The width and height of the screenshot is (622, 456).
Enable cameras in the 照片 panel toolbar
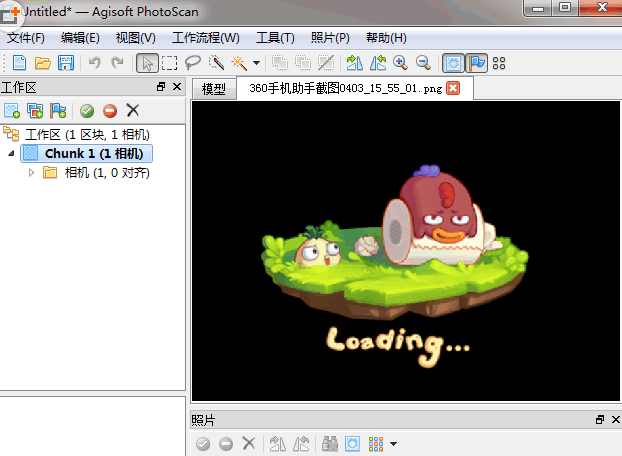pos(203,444)
